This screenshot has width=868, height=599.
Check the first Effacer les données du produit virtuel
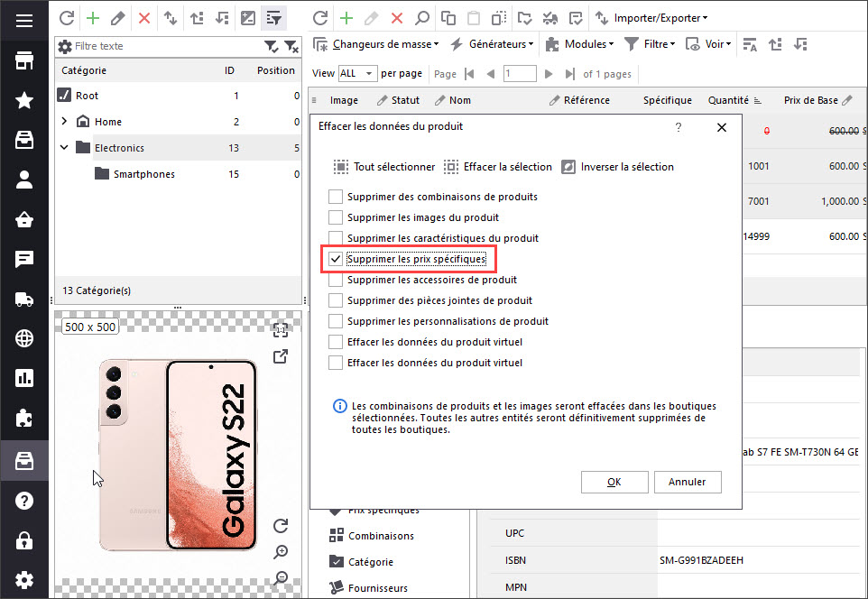point(336,342)
